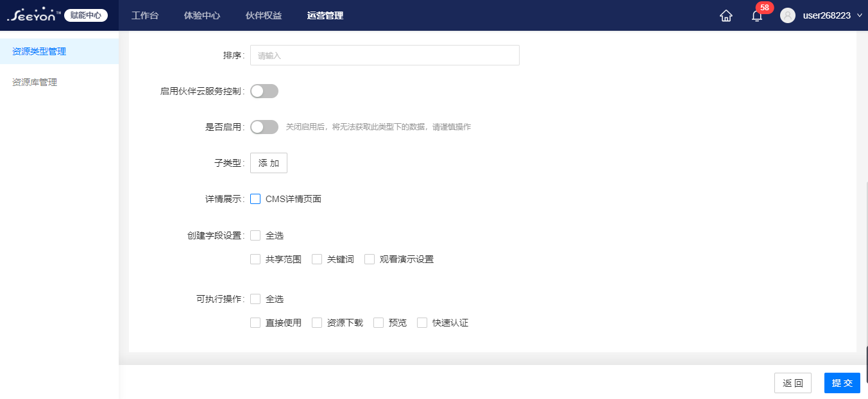Image resolution: width=868 pixels, height=399 pixels.
Task: Expand the user268223 dropdown arrow
Action: [860, 15]
